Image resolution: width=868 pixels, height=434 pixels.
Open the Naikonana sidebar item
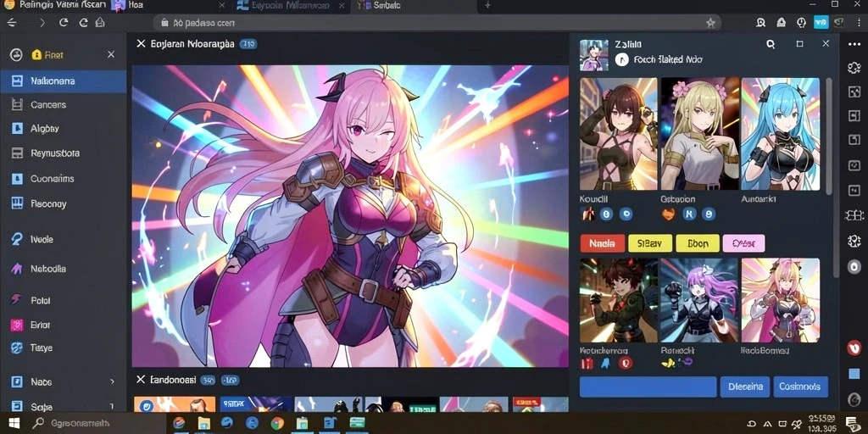pos(63,81)
